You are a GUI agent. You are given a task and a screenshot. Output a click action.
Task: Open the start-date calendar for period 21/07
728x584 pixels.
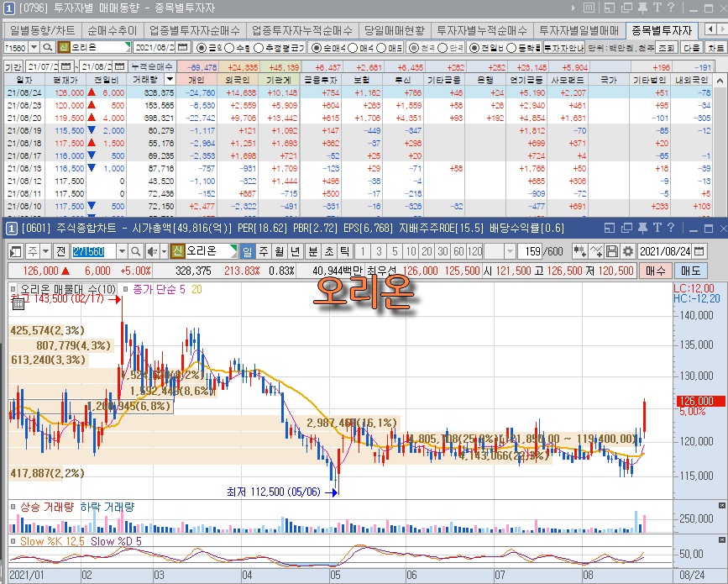tap(66, 66)
